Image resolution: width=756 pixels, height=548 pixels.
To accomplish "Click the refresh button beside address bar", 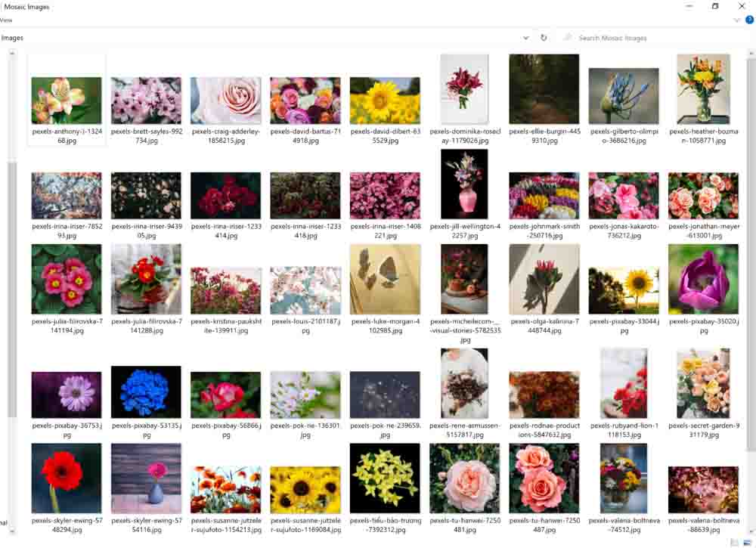I will 544,38.
